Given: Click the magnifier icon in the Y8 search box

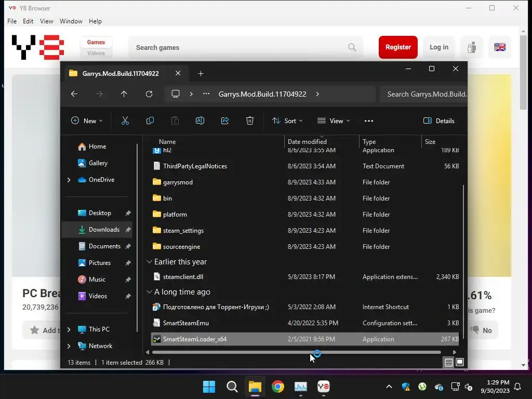Looking at the screenshot, I should pyautogui.click(x=352, y=47).
